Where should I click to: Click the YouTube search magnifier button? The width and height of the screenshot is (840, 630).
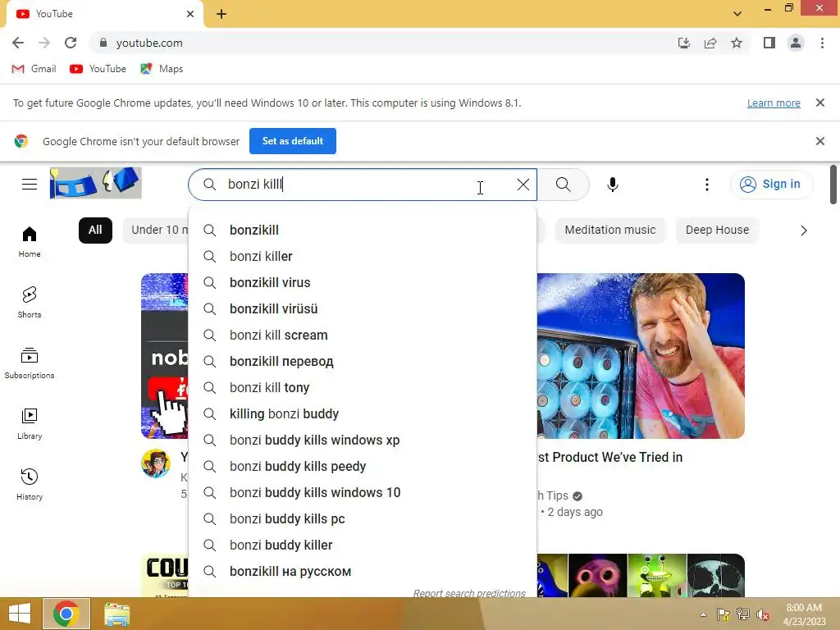click(x=563, y=185)
